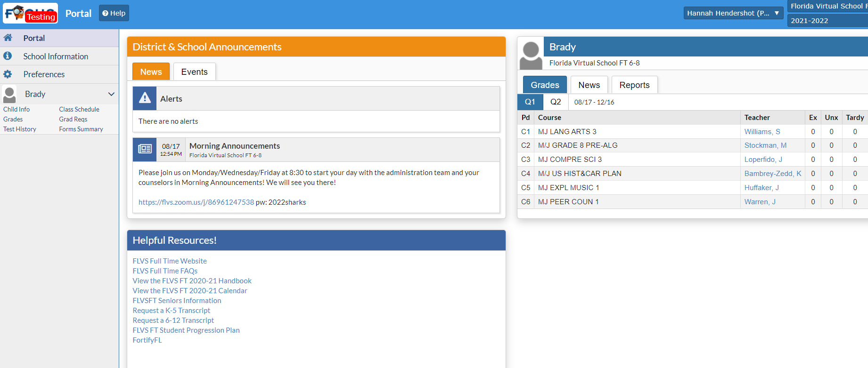This screenshot has width=868, height=368.
Task: Click the Preferences gear icon
Action: (8, 74)
